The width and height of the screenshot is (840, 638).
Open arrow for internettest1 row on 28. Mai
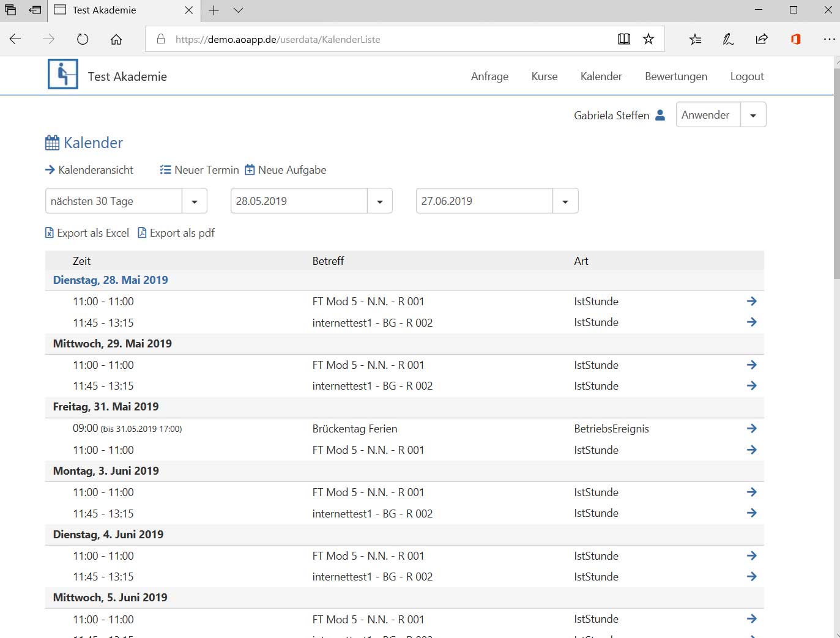coord(752,322)
